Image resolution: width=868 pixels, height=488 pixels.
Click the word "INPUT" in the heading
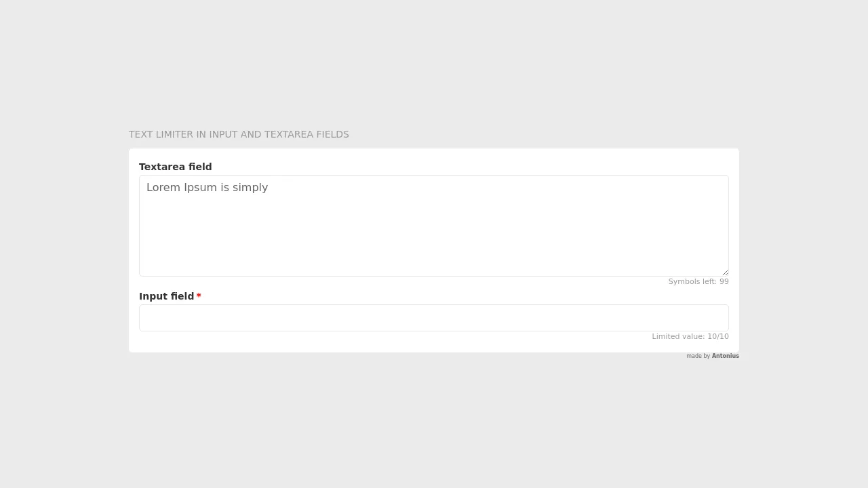pyautogui.click(x=223, y=134)
